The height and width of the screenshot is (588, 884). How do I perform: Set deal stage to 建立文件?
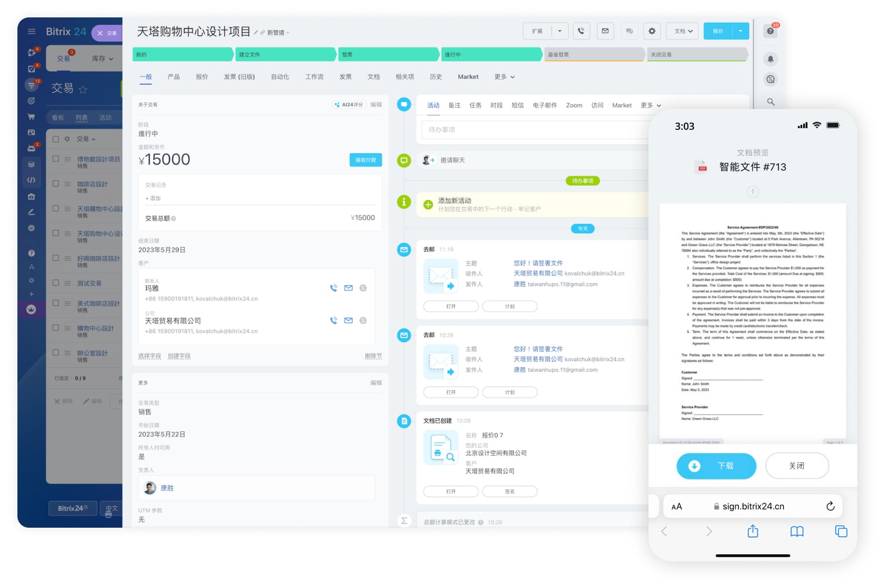286,55
